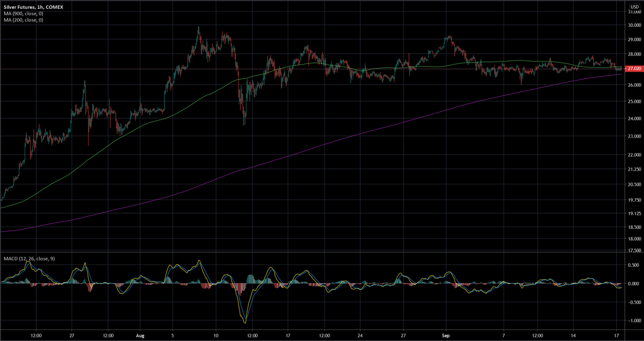Click the 0.500 MACD axis label

pyautogui.click(x=633, y=265)
